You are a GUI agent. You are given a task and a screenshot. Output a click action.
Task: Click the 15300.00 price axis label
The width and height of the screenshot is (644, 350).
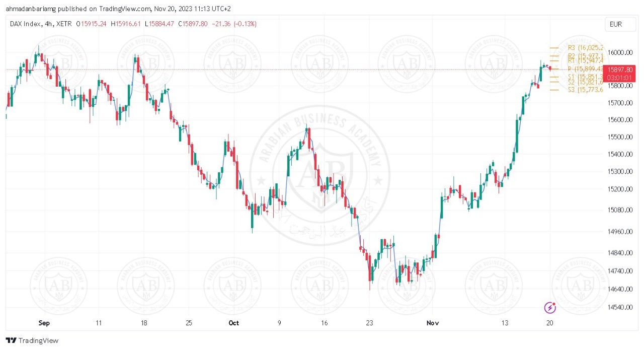click(x=620, y=172)
